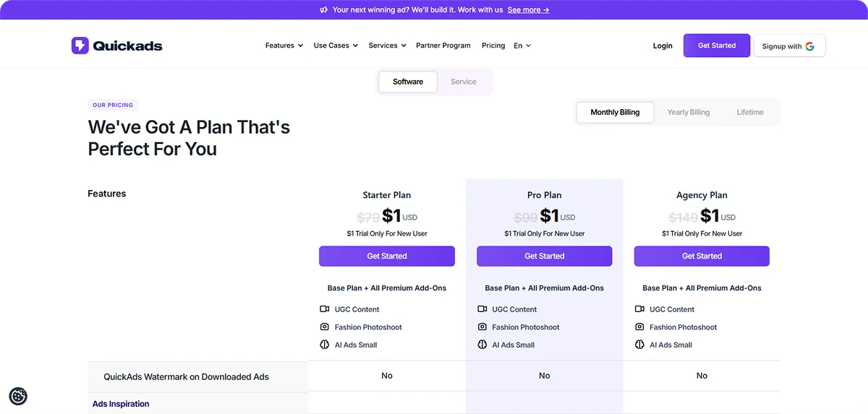Click strikethrough $149 price

pos(684,217)
